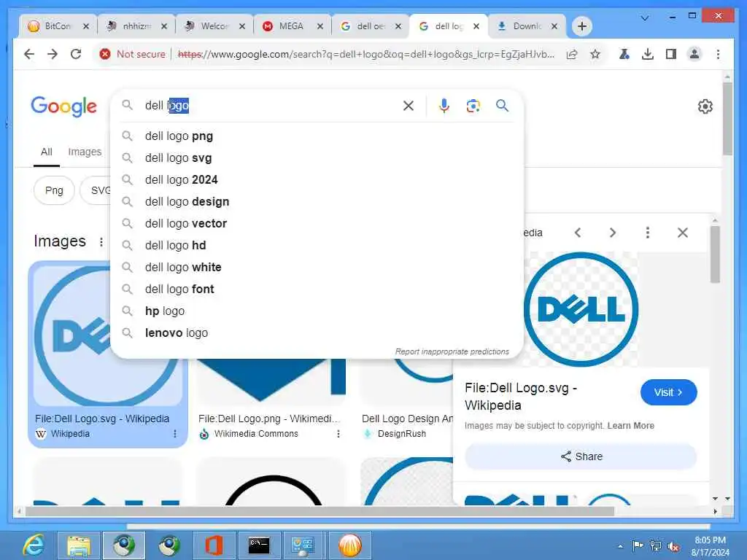This screenshot has width=747, height=560.
Task: Close the image preview panel
Action: point(683,233)
